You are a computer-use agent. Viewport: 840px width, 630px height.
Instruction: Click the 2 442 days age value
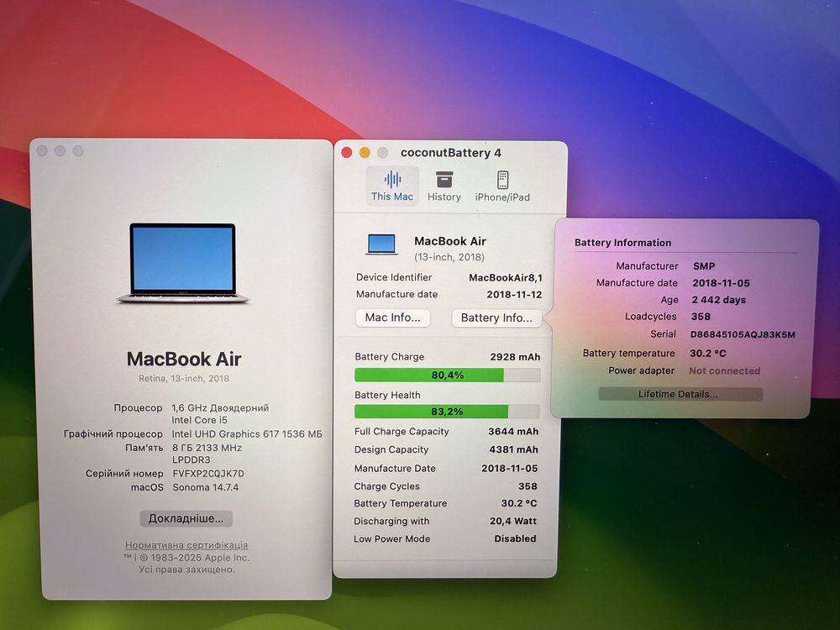(x=719, y=300)
